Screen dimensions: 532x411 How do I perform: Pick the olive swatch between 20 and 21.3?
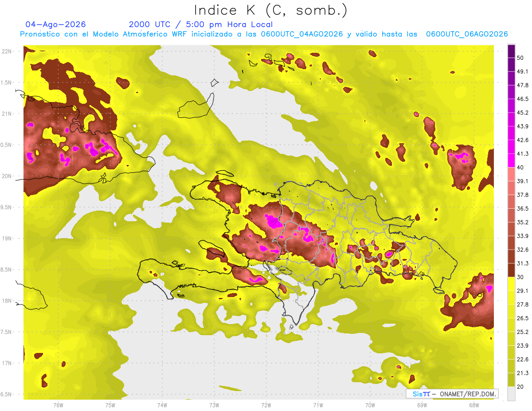point(511,380)
